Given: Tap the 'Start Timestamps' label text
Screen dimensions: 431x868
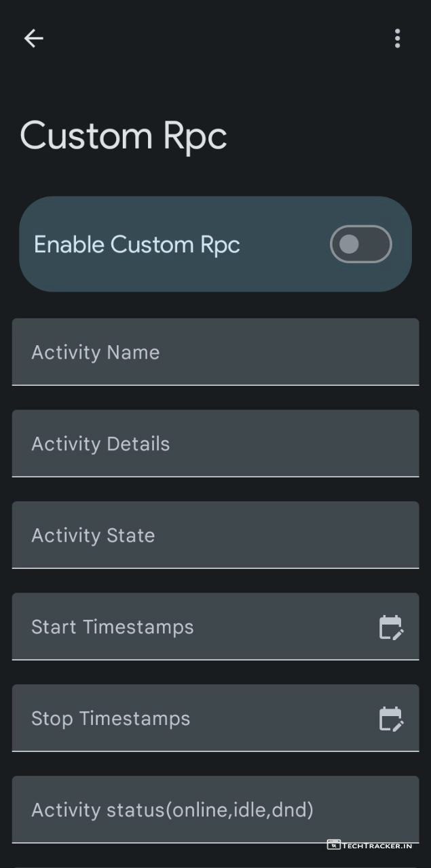Looking at the screenshot, I should click(x=113, y=627).
